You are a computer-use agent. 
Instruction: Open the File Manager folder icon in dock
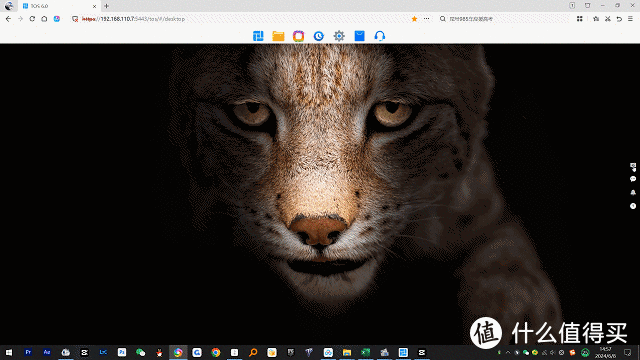278,36
